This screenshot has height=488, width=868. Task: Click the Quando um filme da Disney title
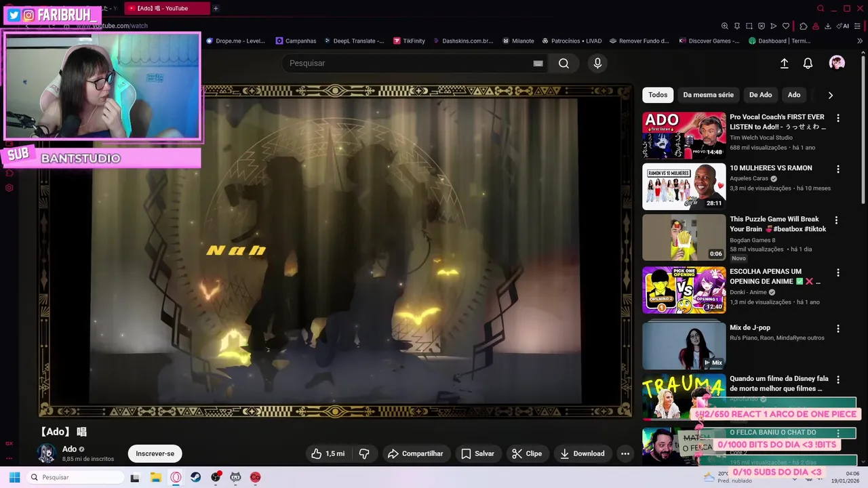tap(779, 384)
